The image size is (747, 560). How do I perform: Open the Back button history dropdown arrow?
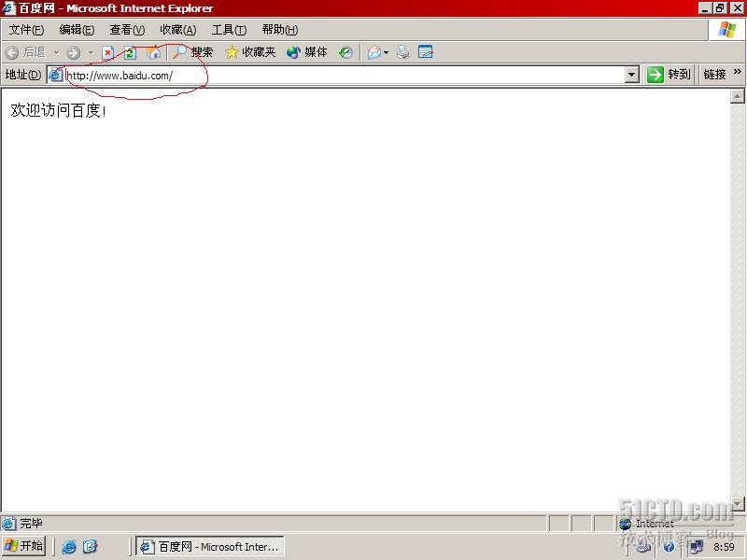pos(56,52)
